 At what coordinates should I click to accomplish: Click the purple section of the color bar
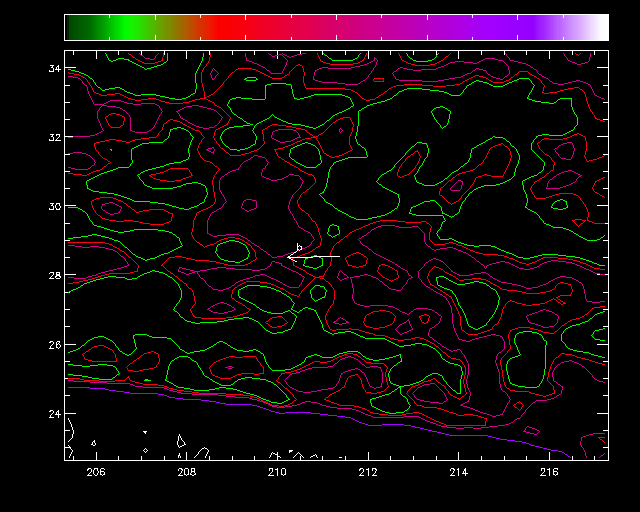point(500,27)
